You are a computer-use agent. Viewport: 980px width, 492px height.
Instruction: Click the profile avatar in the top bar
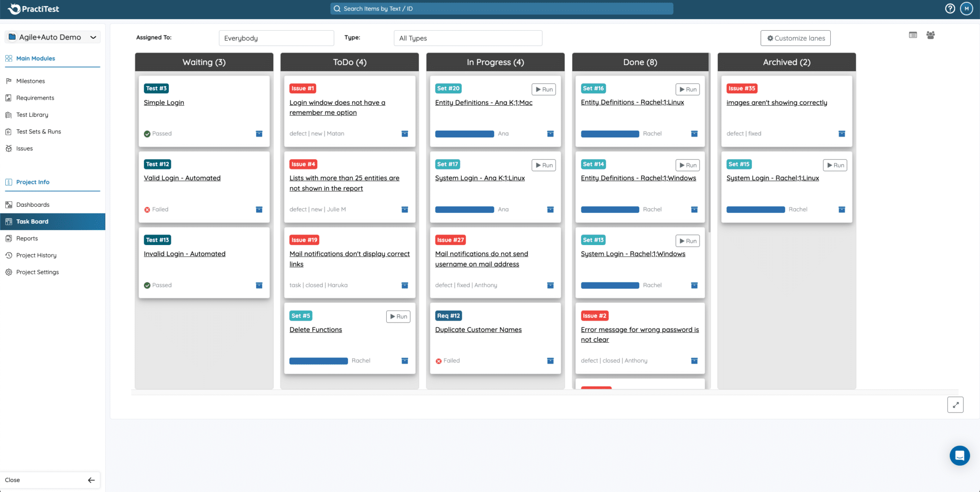click(x=967, y=8)
